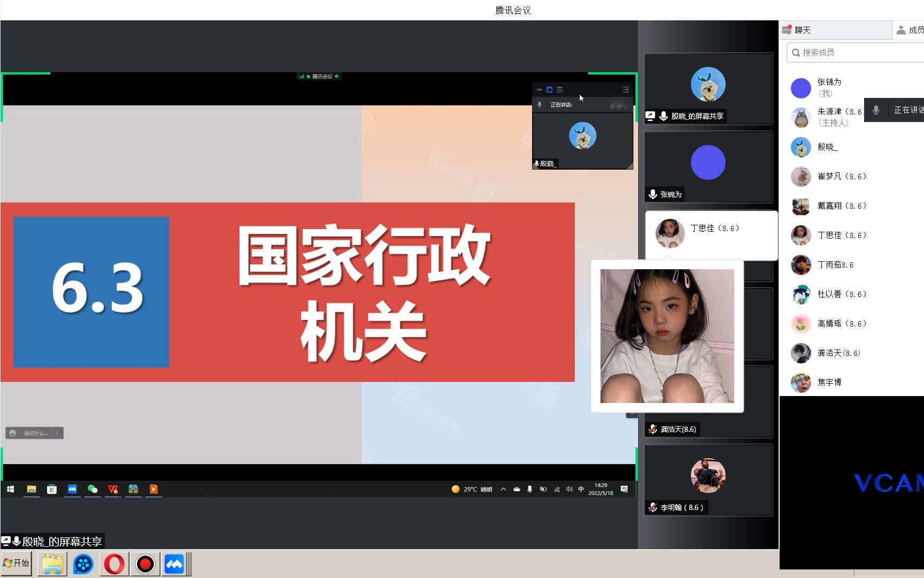The image size is (924, 578).
Task: Launch WPS Office from the taskbar
Action: (112, 489)
